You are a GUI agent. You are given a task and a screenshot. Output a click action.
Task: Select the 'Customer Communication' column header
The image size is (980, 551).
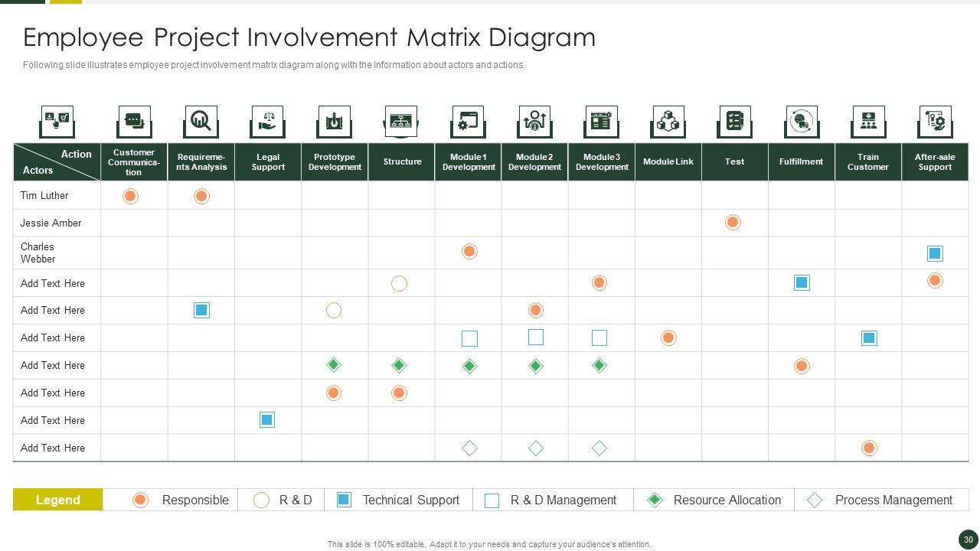coord(134,162)
